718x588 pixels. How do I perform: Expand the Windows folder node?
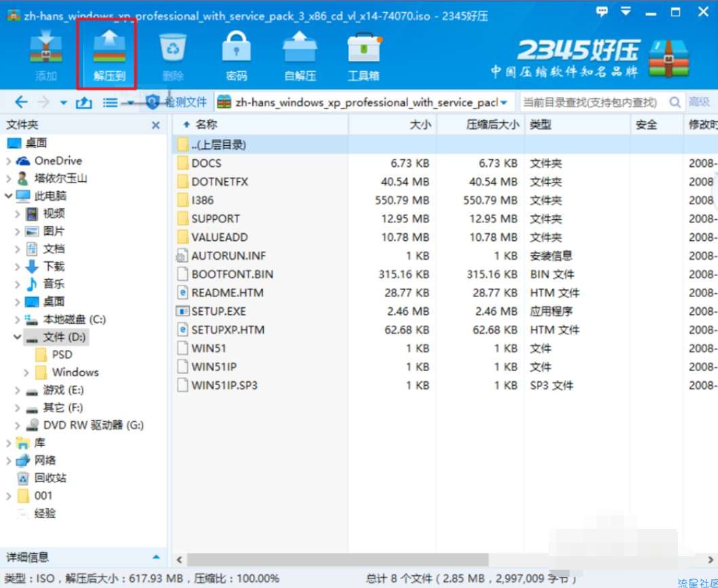(26, 372)
